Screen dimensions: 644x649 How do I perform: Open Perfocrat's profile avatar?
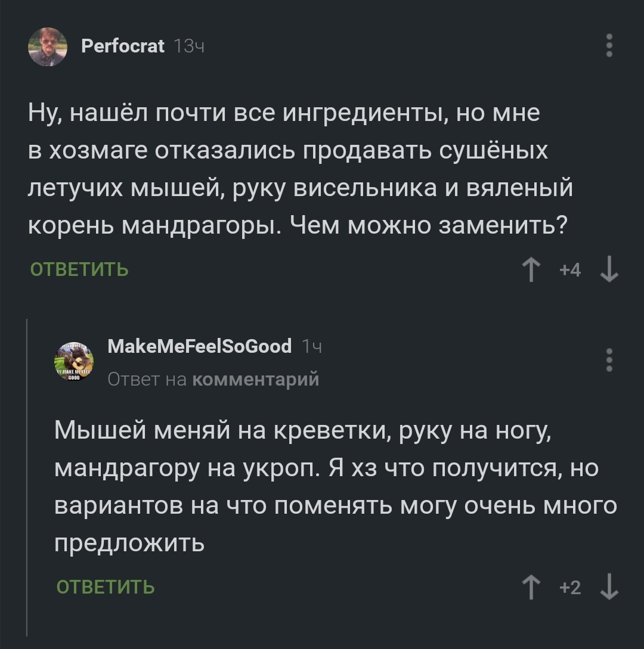click(x=48, y=46)
